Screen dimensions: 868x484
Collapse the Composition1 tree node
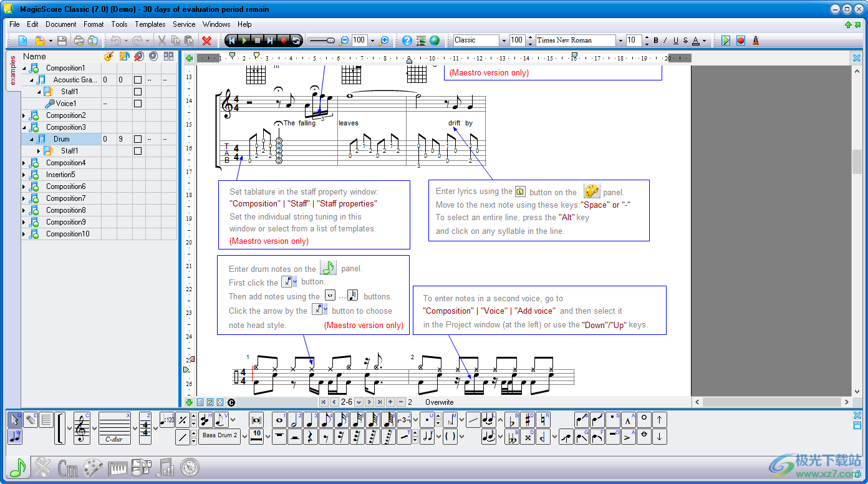point(24,68)
